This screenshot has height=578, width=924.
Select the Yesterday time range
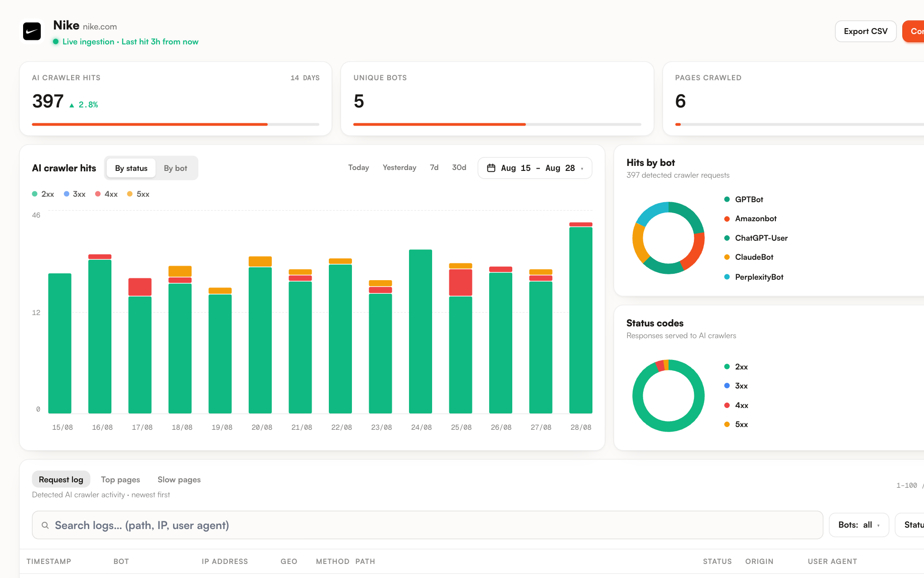tap(399, 168)
